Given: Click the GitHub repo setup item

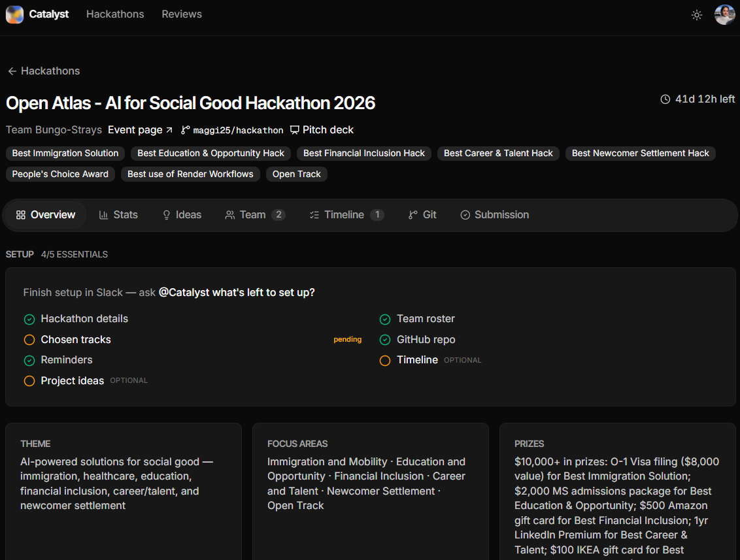Looking at the screenshot, I should 426,340.
